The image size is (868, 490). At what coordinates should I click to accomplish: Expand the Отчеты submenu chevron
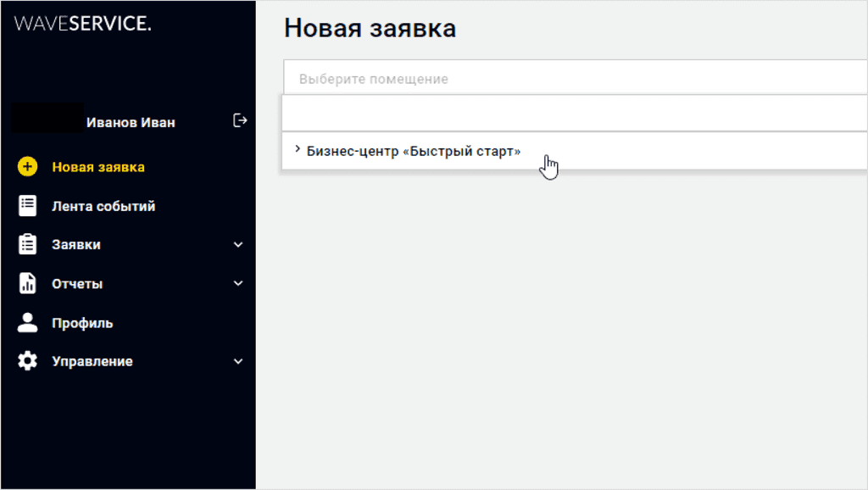238,284
